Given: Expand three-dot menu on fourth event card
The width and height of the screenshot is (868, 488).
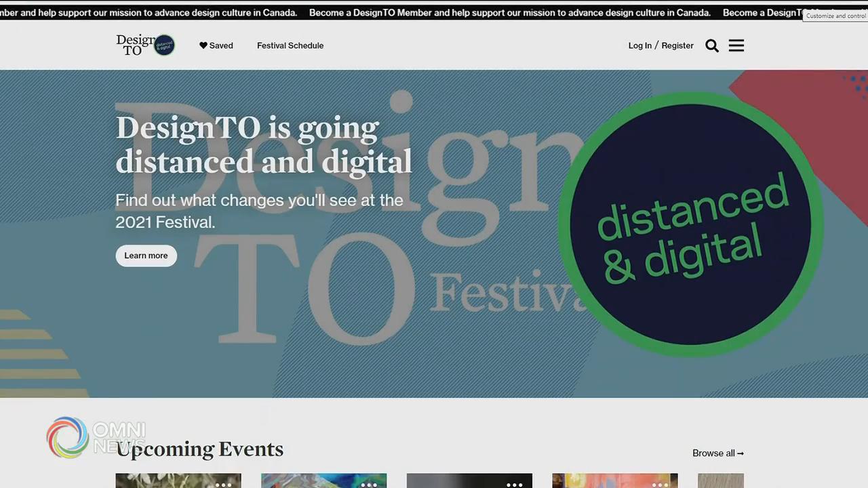Looking at the screenshot, I should coord(660,484).
